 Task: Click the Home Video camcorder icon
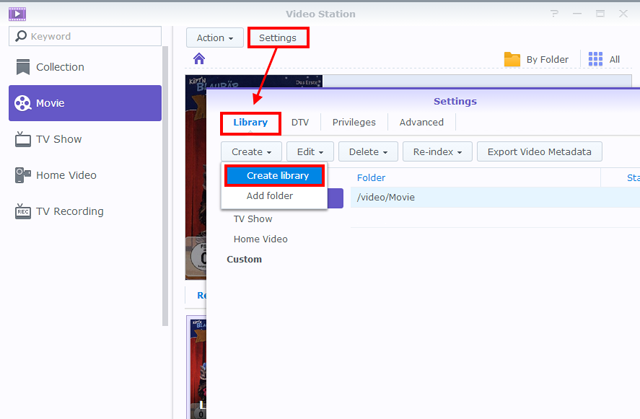point(23,175)
